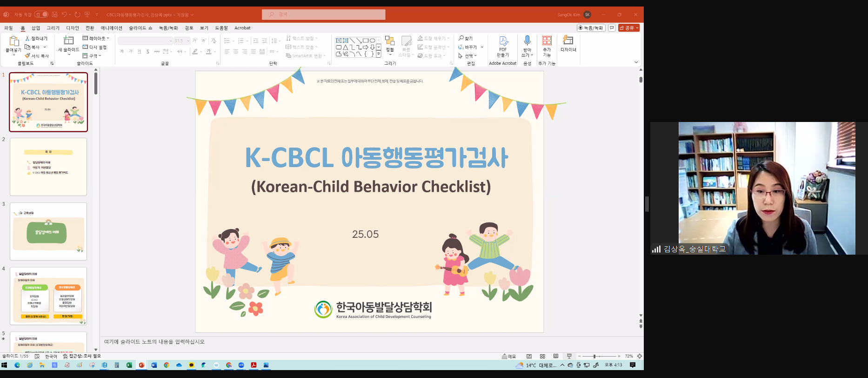Open the comments pane icon
This screenshot has width=868, height=378.
[x=612, y=28]
